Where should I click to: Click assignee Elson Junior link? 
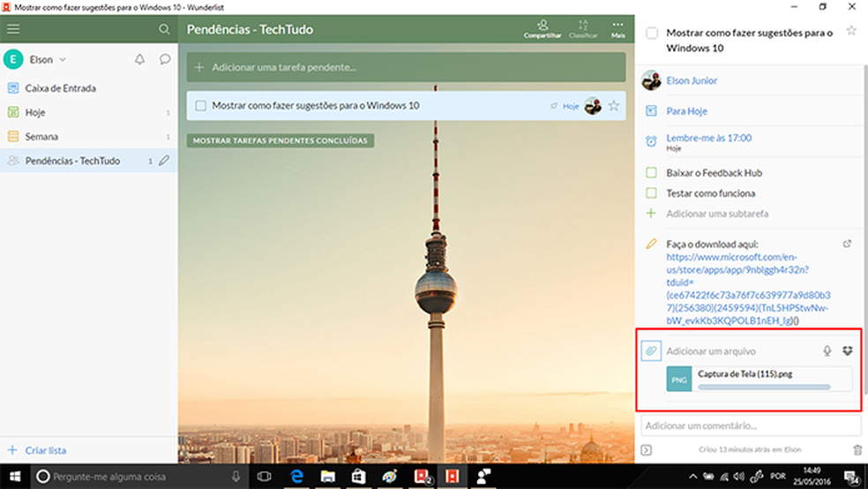692,81
